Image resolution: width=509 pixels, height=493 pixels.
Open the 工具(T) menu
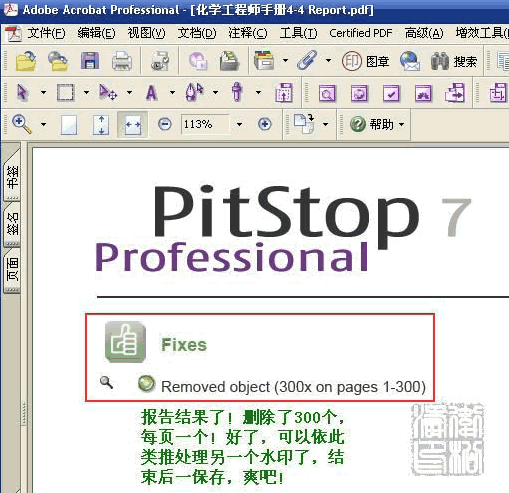[298, 33]
